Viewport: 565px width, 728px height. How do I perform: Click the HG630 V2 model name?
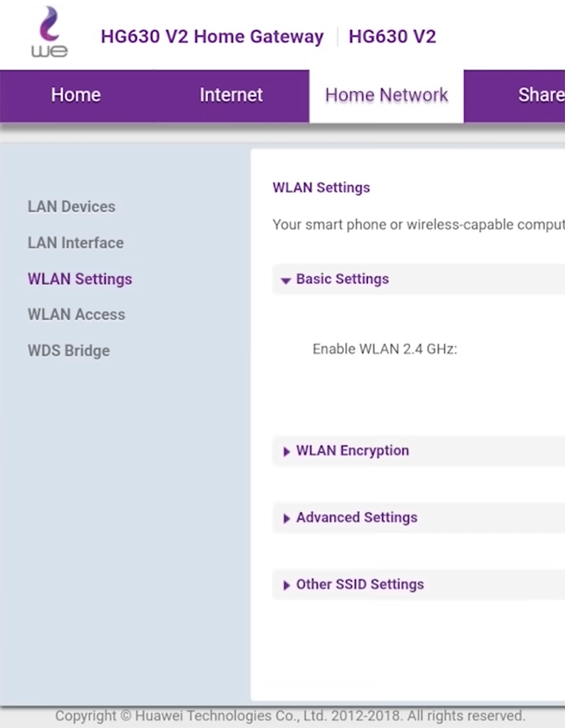point(392,37)
